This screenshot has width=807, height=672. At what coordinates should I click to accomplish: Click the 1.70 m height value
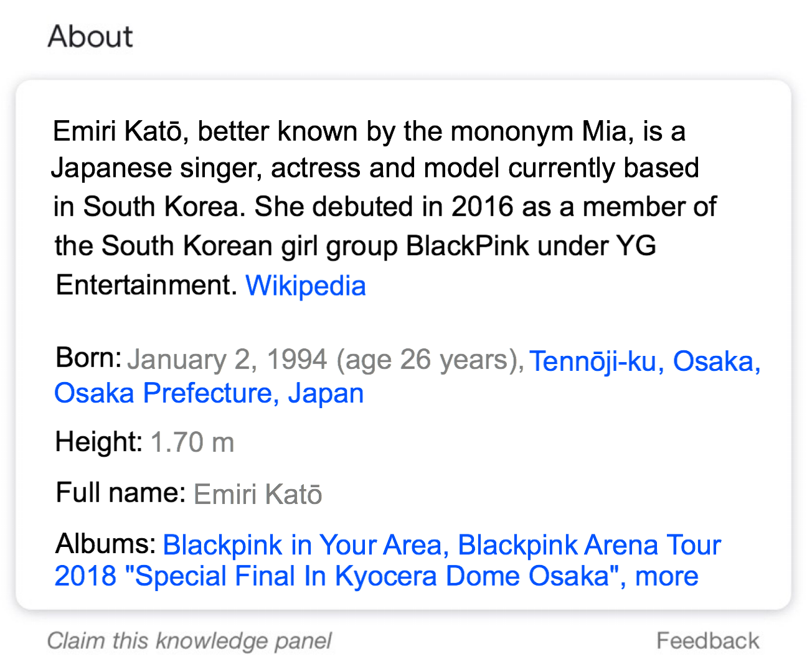point(192,442)
